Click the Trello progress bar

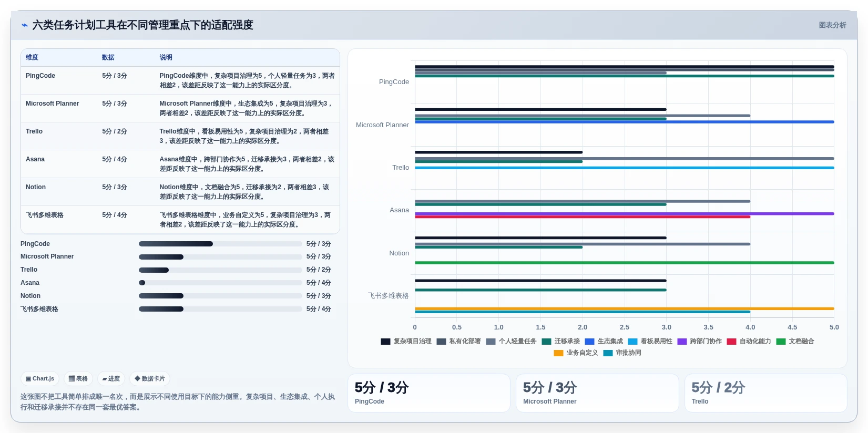(x=220, y=270)
